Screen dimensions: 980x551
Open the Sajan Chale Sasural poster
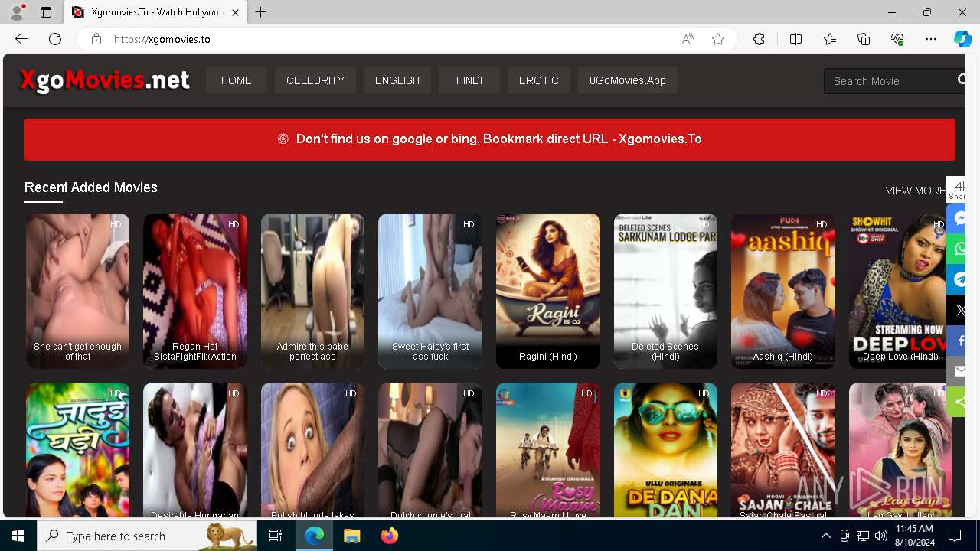coord(782,451)
